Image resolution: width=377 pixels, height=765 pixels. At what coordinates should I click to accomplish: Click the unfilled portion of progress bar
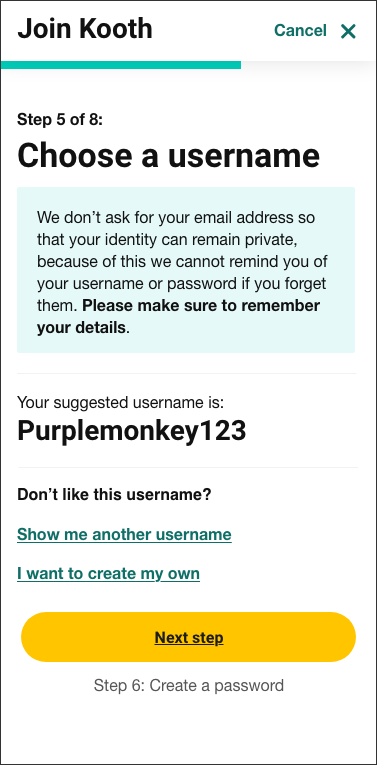tap(308, 65)
